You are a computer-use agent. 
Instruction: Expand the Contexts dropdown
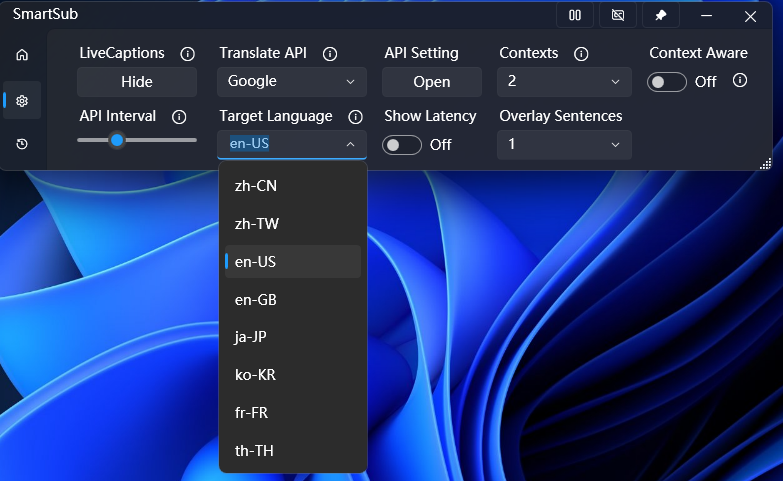(564, 82)
